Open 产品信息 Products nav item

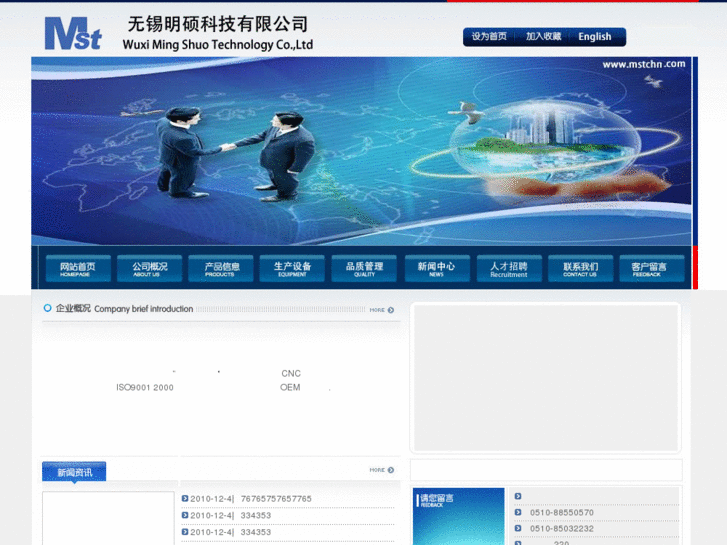[x=221, y=269]
